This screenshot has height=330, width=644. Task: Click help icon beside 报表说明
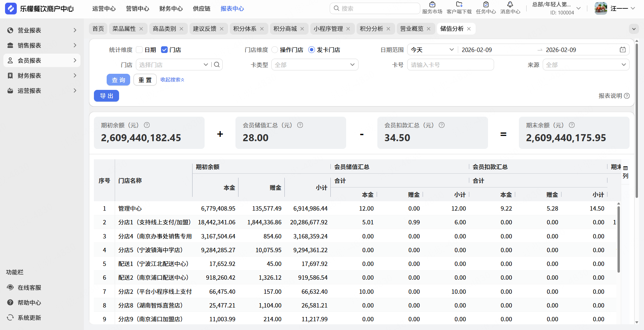pos(627,96)
